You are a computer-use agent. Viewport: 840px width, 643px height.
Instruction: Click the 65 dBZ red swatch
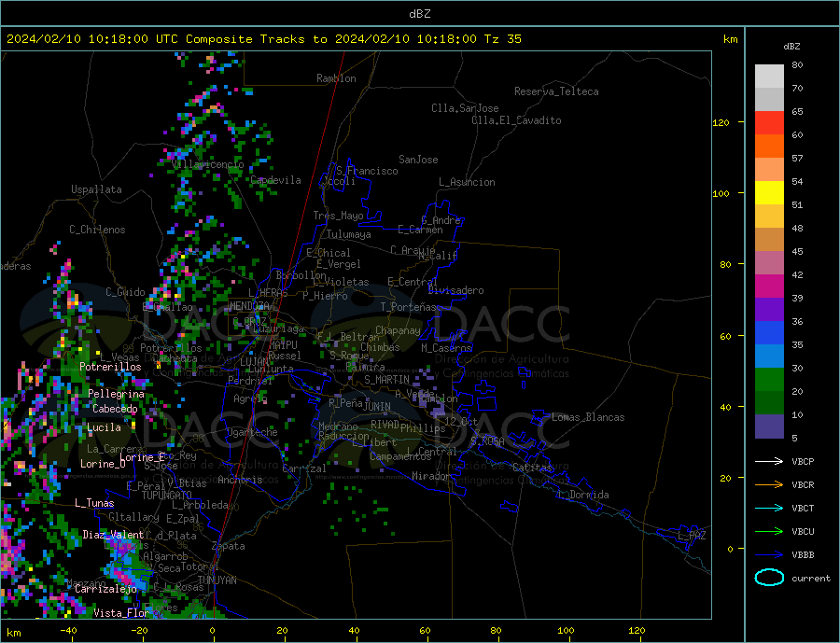[x=769, y=122]
